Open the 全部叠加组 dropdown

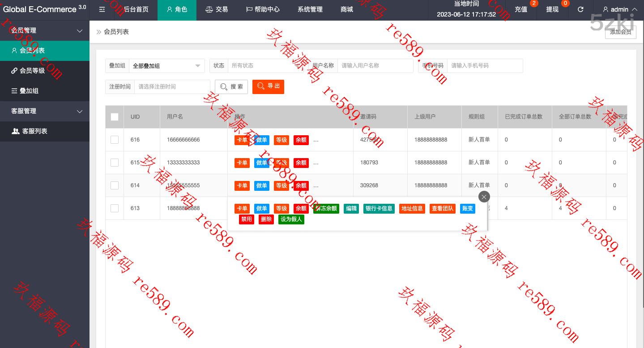pyautogui.click(x=166, y=66)
